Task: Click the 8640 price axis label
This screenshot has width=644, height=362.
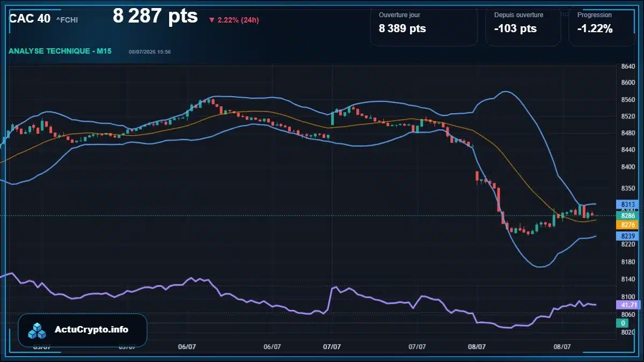Action: click(627, 67)
